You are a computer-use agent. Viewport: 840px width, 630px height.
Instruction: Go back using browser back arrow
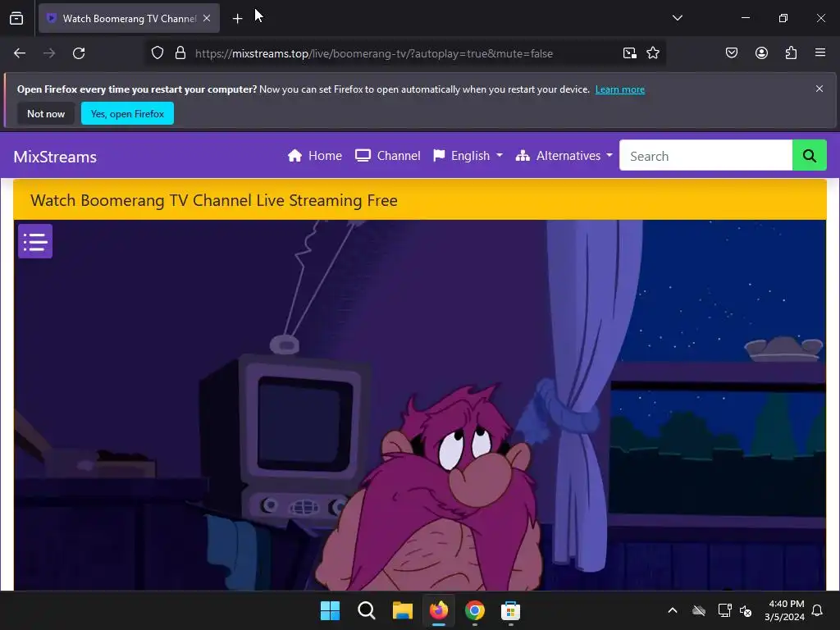pyautogui.click(x=20, y=53)
